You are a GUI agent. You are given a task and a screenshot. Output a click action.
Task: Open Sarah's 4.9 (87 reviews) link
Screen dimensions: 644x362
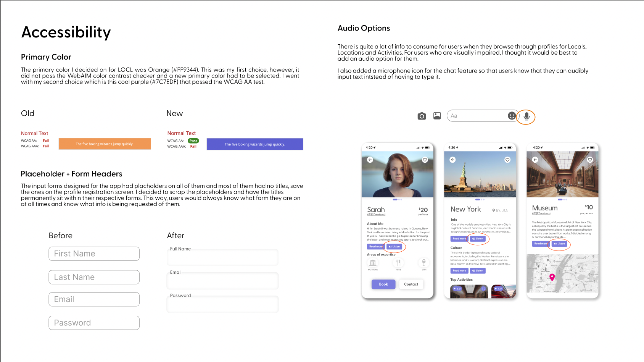click(376, 215)
